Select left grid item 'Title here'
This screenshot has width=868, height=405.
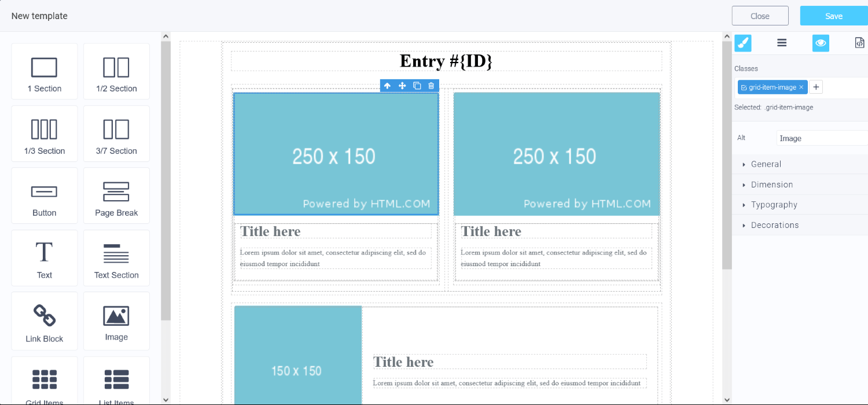click(336, 231)
